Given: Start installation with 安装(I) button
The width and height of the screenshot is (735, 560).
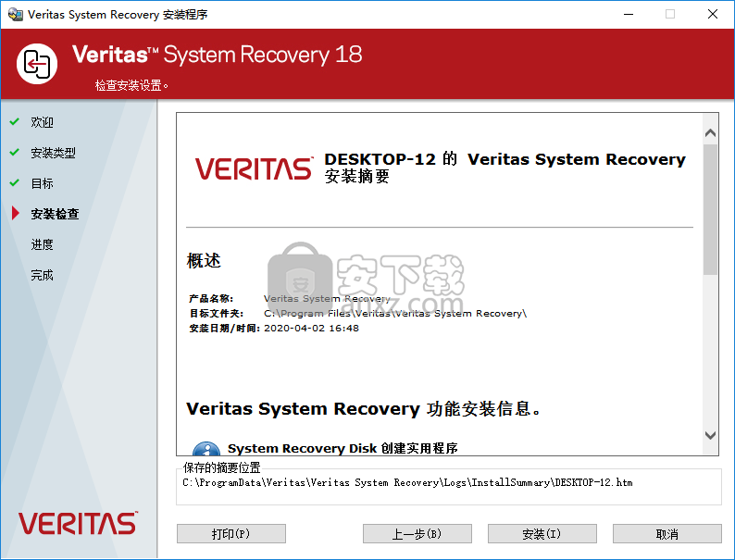Looking at the screenshot, I should (542, 534).
